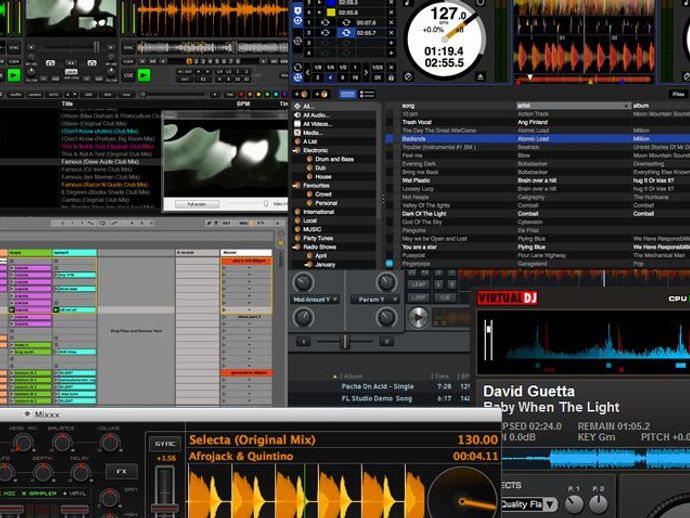This screenshot has width=690, height=518.
Task: Click the crossfader handle under the knobs
Action: (x=345, y=342)
